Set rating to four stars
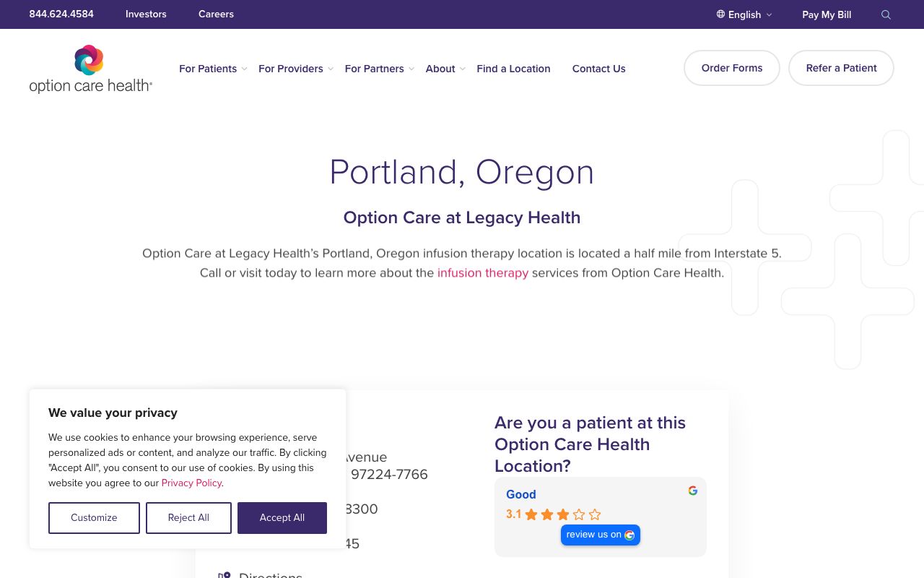 (x=578, y=514)
